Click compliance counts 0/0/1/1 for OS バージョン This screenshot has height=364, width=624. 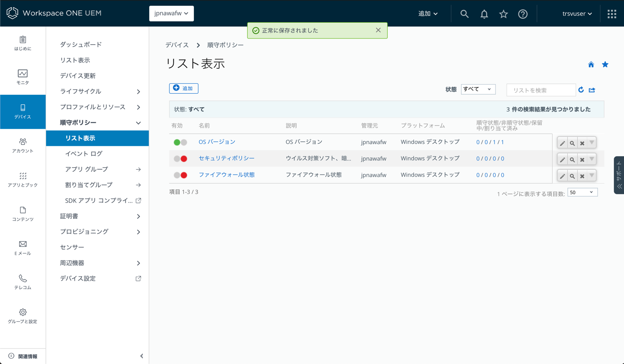[x=490, y=142]
